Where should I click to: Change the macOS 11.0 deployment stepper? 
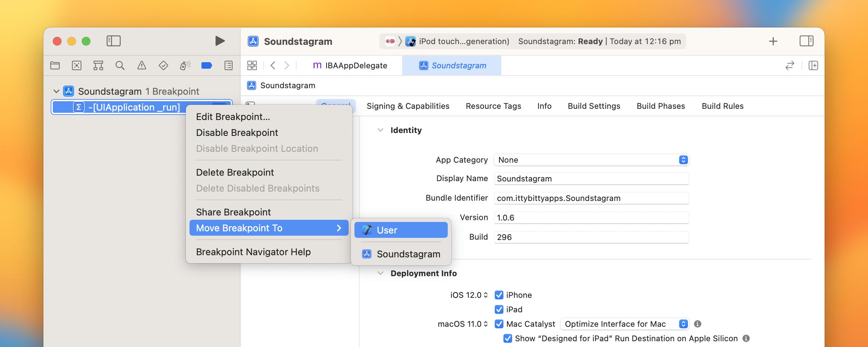[x=485, y=324]
